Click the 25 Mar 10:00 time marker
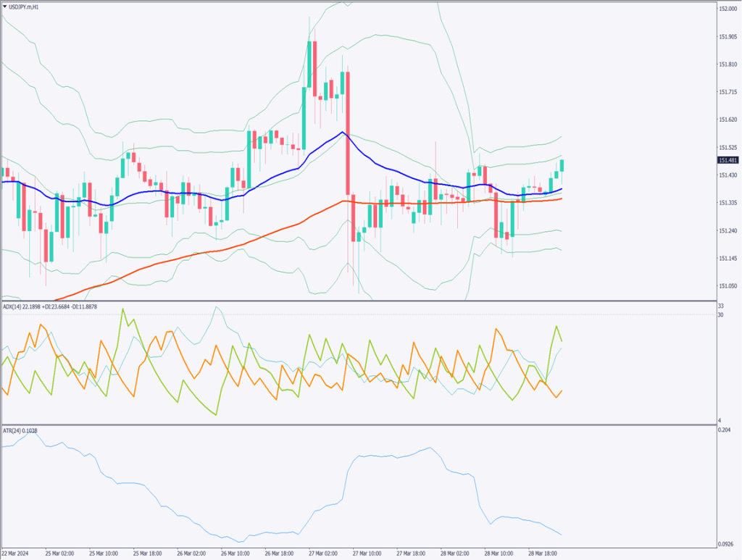The height and width of the screenshot is (560, 742). 104,553
